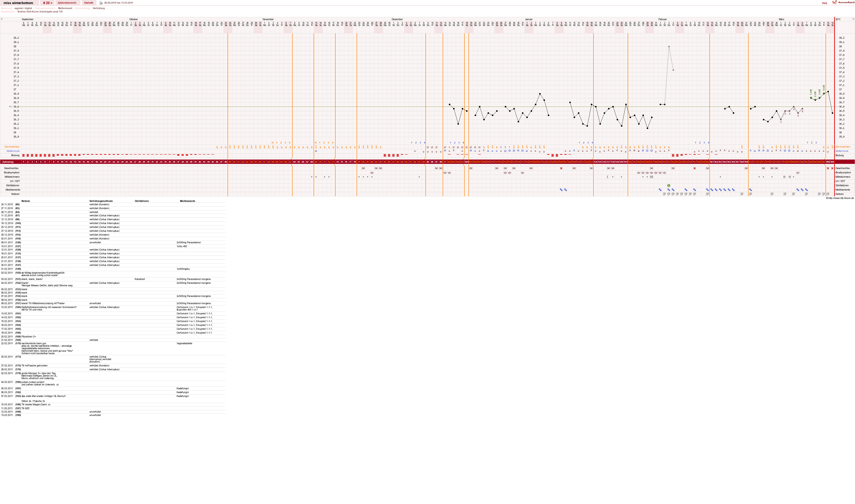Click the 'Till MD!' note text
855x504 pixels.
point(26,408)
